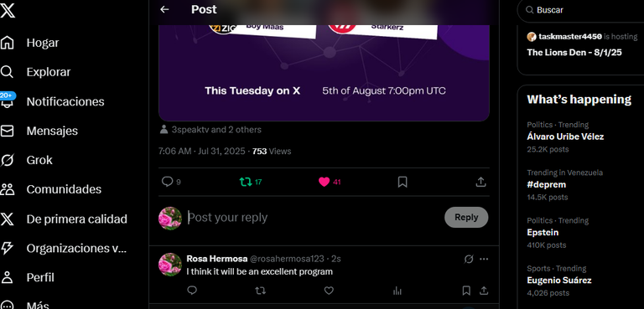The height and width of the screenshot is (309, 644).
Task: Undo the repost with 17 count
Action: point(251,182)
